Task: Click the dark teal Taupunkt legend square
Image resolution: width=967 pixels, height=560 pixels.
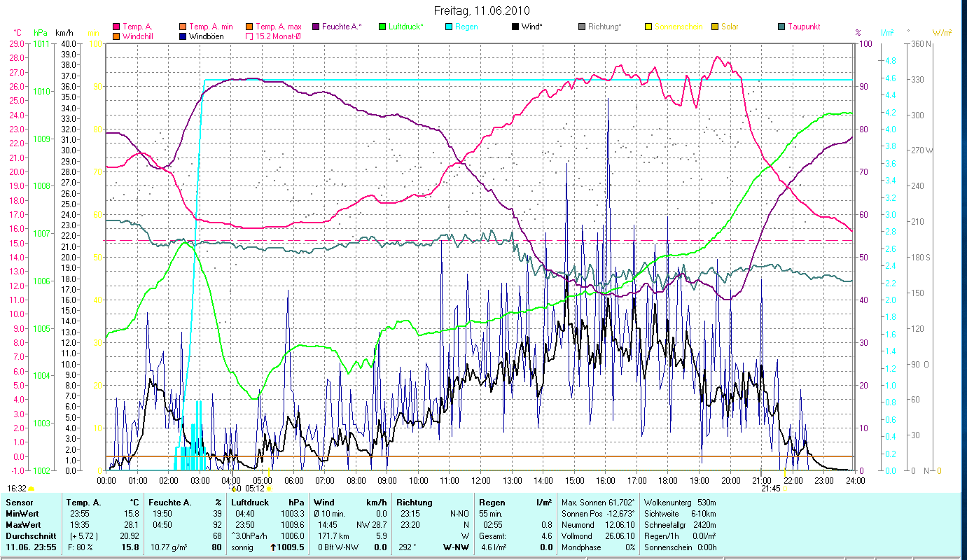Action: click(x=781, y=27)
